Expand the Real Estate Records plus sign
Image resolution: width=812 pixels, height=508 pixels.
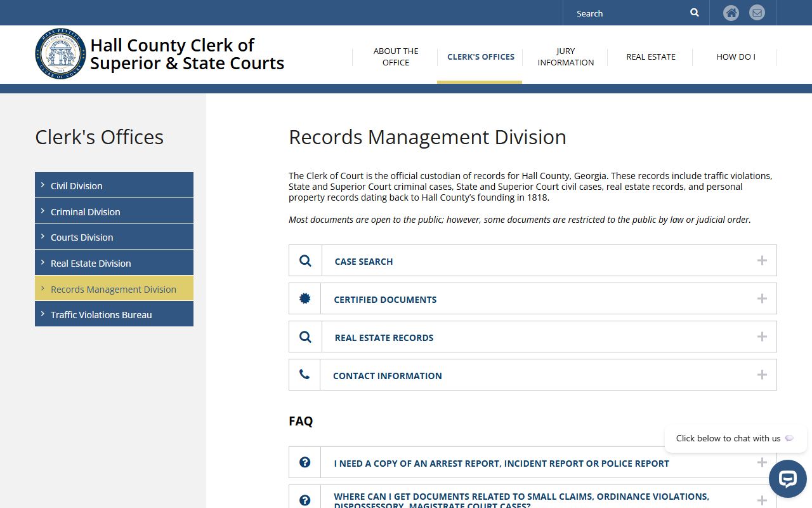pyautogui.click(x=762, y=337)
